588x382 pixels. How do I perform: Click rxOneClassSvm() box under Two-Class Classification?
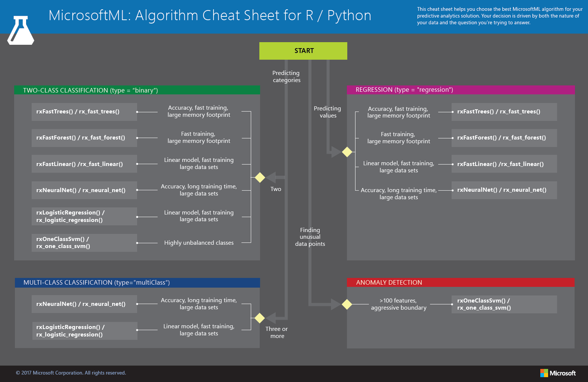[84, 243]
